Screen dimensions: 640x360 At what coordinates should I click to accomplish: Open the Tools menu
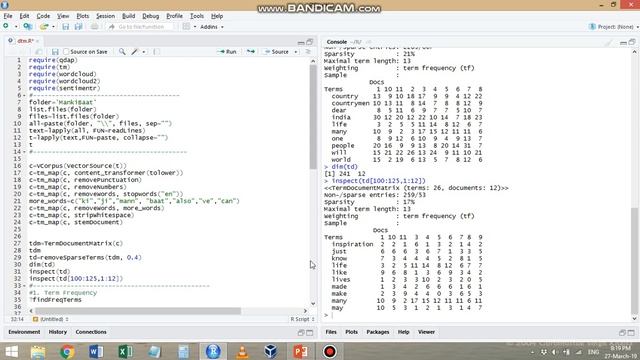coord(197,16)
